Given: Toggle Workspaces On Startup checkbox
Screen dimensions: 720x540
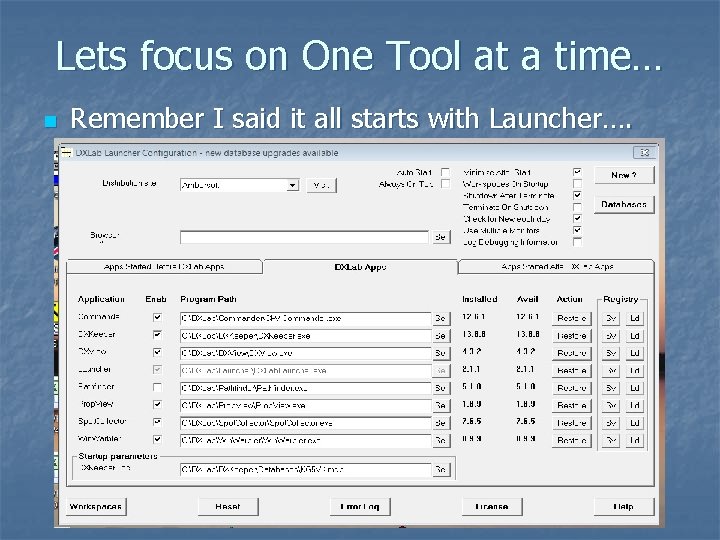Looking at the screenshot, I should 577,184.
